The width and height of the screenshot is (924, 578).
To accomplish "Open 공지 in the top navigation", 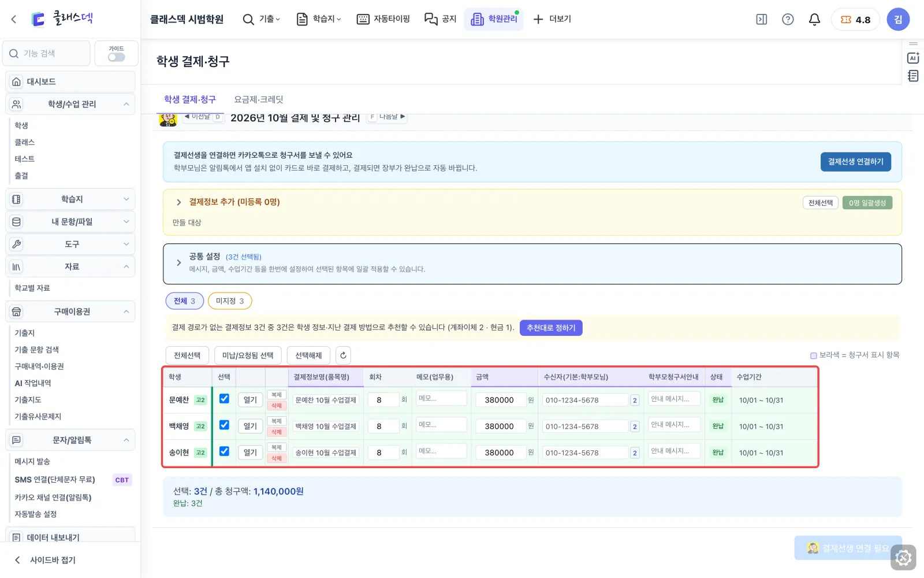I will 441,19.
